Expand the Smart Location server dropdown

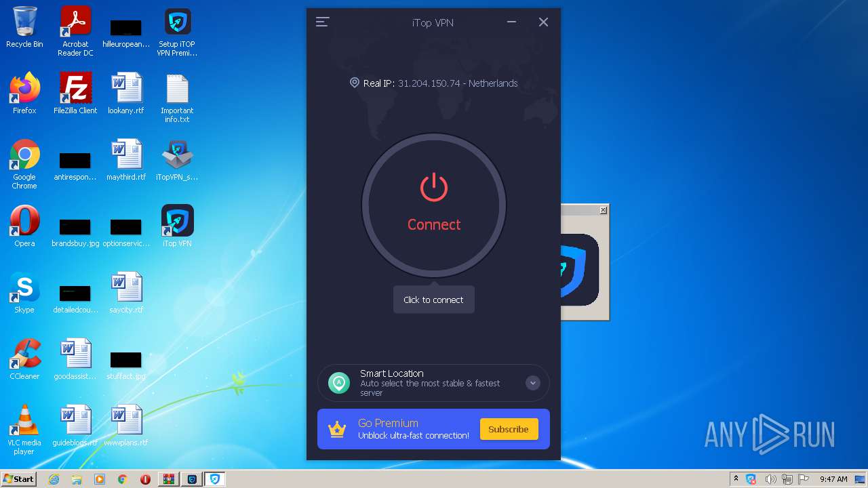(x=533, y=383)
